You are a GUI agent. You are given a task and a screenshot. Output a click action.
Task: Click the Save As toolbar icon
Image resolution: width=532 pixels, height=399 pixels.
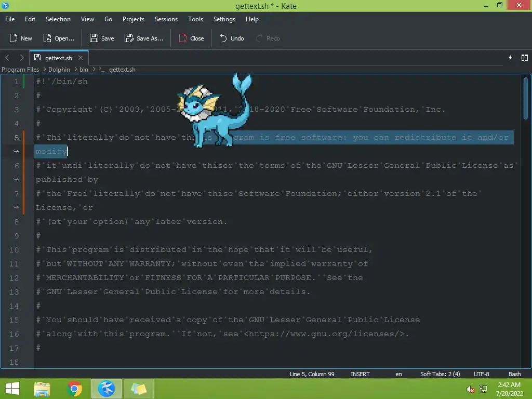click(x=129, y=38)
